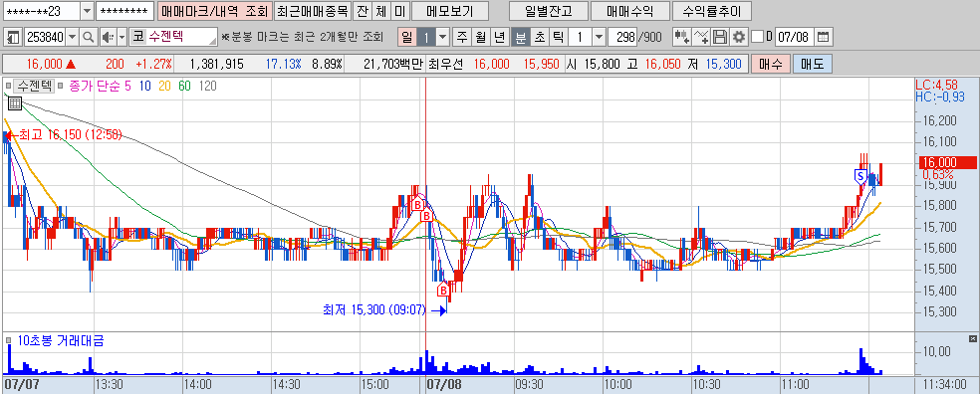This screenshot has height=394, width=980.
Task: Select the 월 monthly period
Action: (480, 38)
